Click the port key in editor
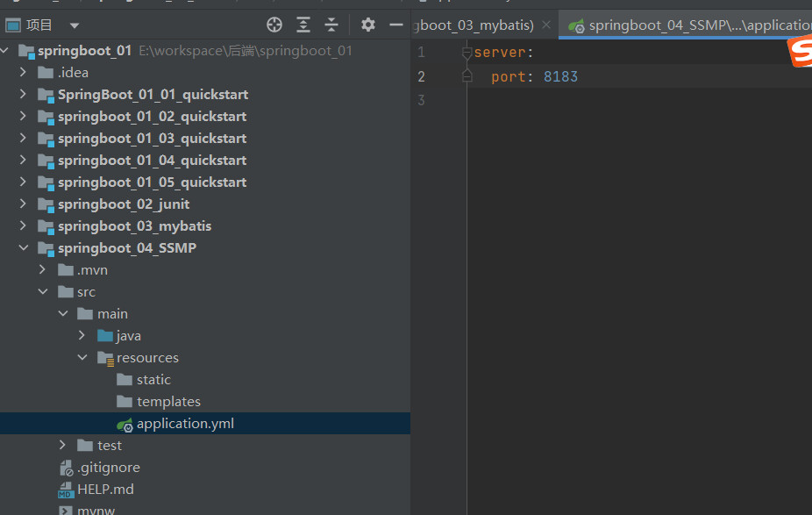The width and height of the screenshot is (812, 515). pyautogui.click(x=508, y=76)
